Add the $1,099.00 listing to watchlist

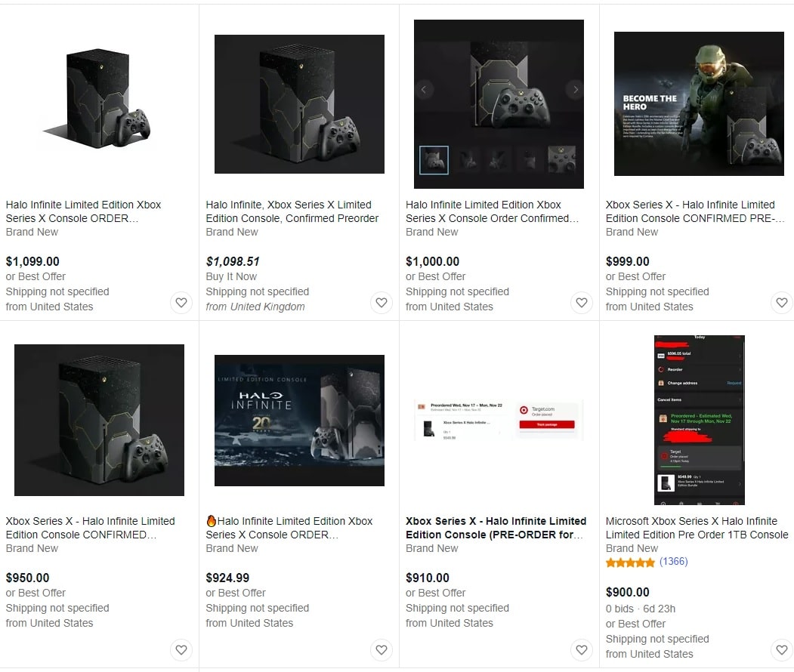[181, 303]
